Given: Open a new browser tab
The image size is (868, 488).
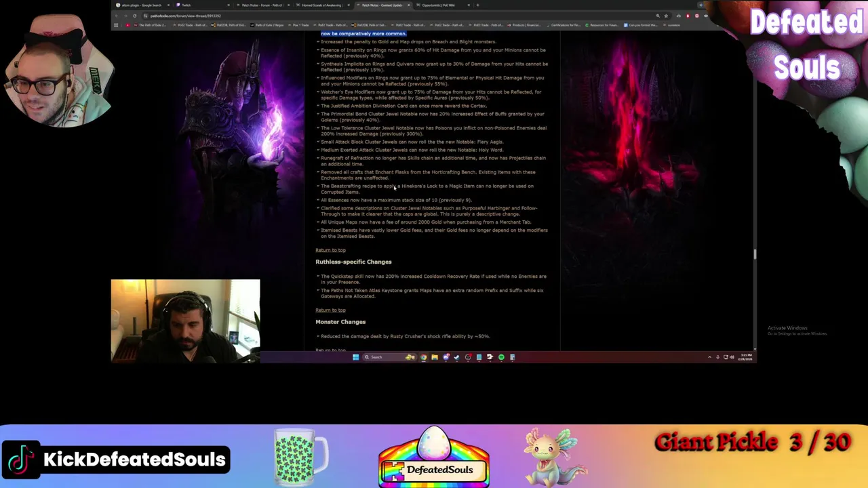Looking at the screenshot, I should [x=478, y=5].
